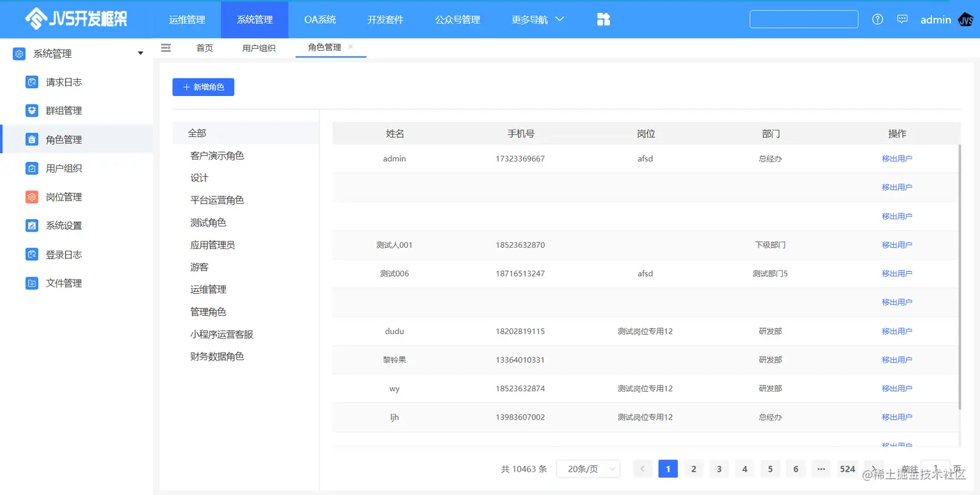Switch to the 首页 tab
The image size is (980, 495).
(205, 48)
